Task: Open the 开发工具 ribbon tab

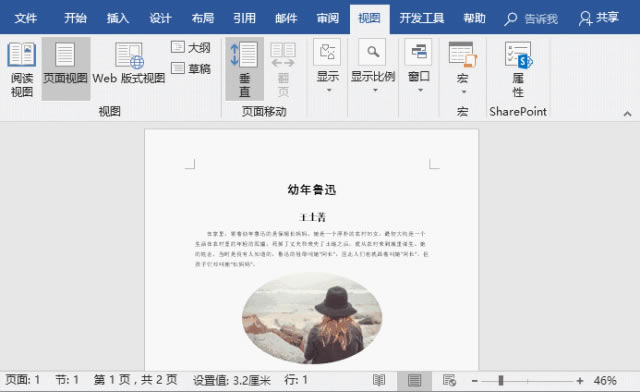Action: coord(422,18)
